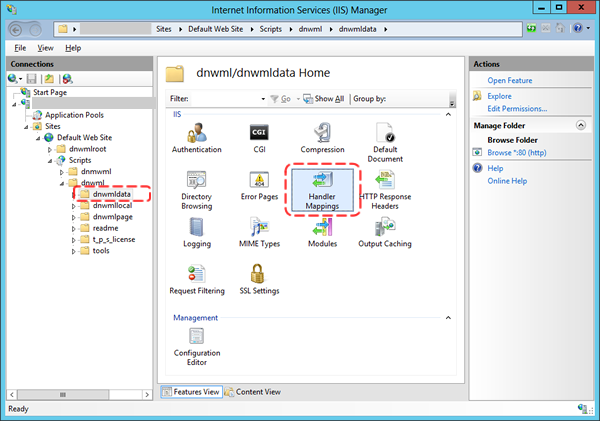Select Application Pools tree item

[74, 115]
